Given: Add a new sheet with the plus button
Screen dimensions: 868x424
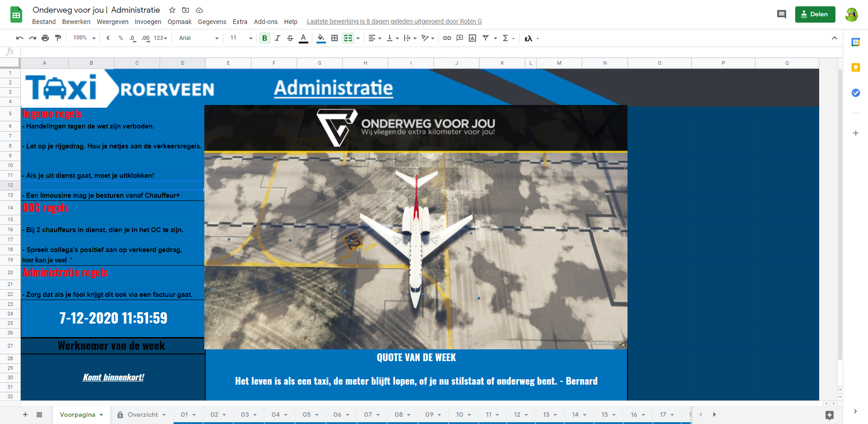Looking at the screenshot, I should pyautogui.click(x=25, y=414).
